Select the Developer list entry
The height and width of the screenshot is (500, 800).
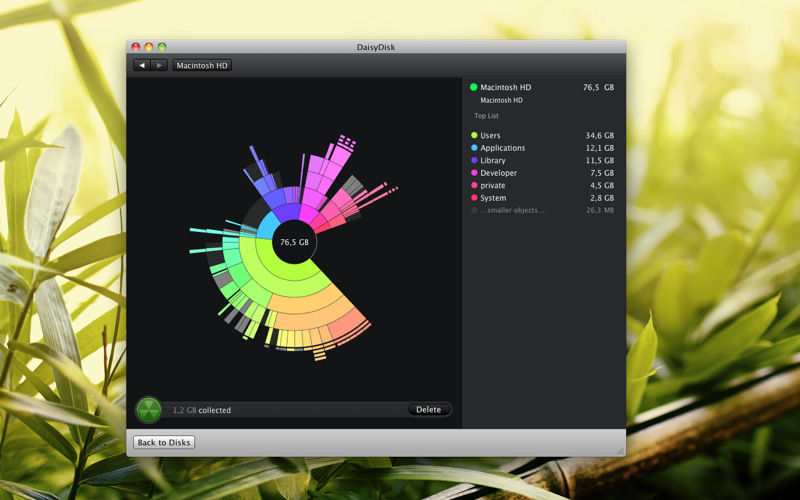pyautogui.click(x=542, y=173)
